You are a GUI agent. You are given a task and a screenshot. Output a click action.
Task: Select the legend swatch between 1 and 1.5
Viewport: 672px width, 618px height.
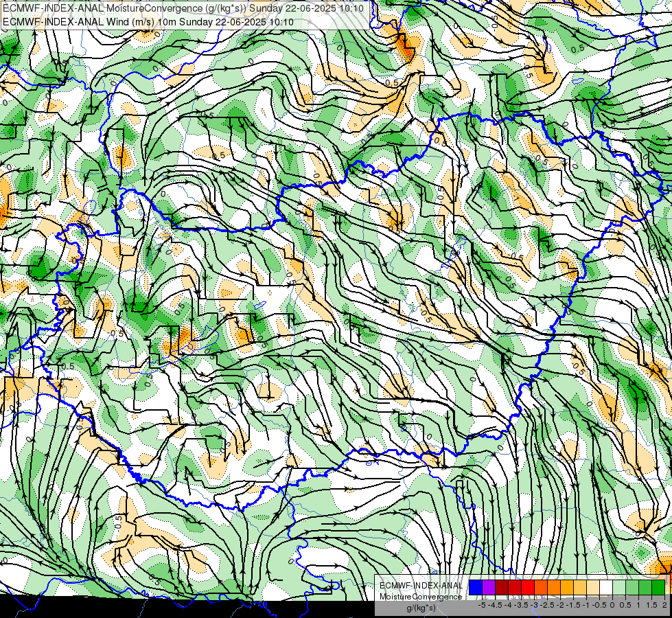(x=645, y=588)
